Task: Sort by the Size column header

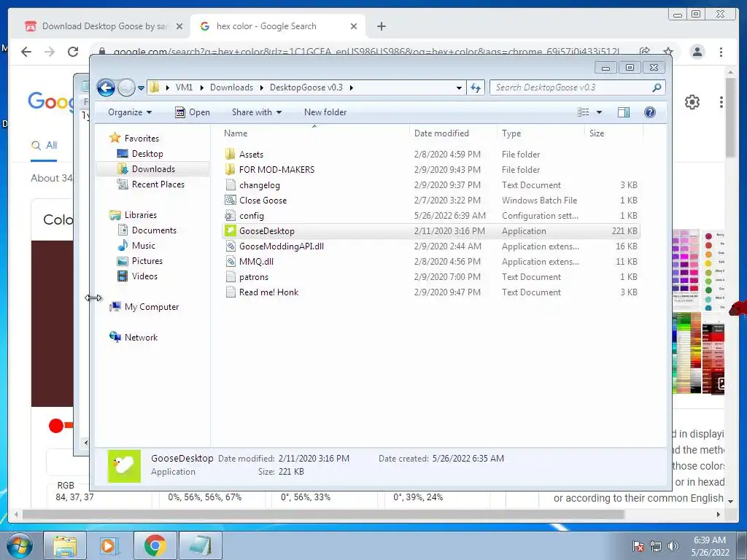Action: click(x=613, y=133)
